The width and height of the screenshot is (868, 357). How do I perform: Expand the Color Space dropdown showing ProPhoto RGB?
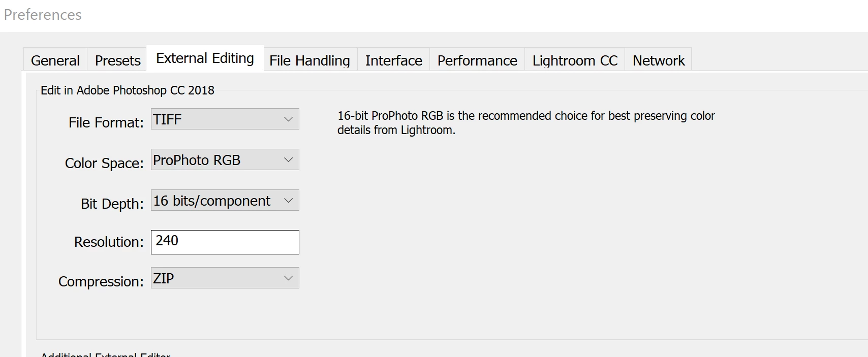coord(225,159)
